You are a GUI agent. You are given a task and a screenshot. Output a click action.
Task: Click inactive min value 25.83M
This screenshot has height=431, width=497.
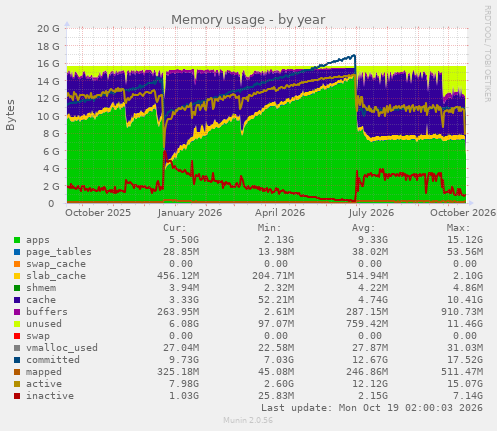pyautogui.click(x=276, y=396)
